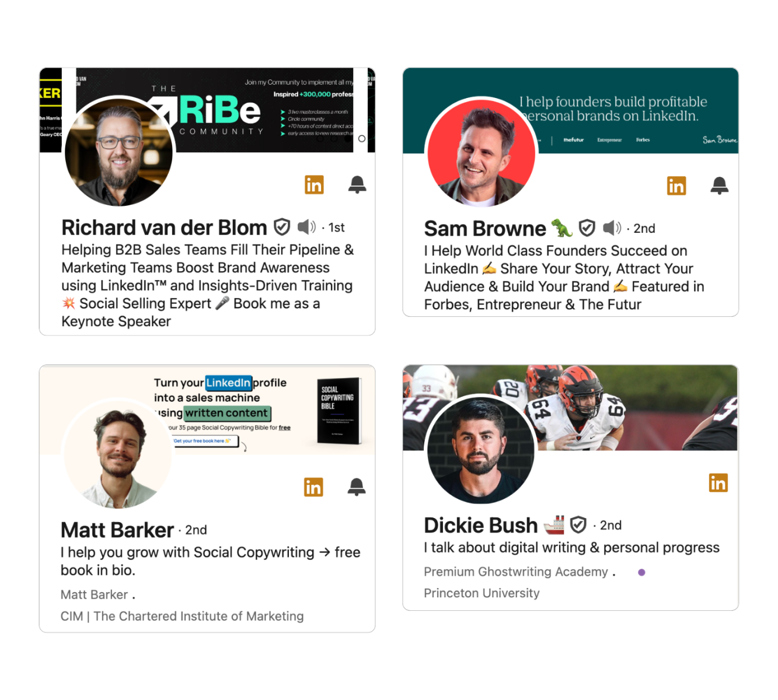Viewport: 778px width, 700px height.
Task: Click verification shield beside Sam Browne's name
Action: tap(587, 228)
